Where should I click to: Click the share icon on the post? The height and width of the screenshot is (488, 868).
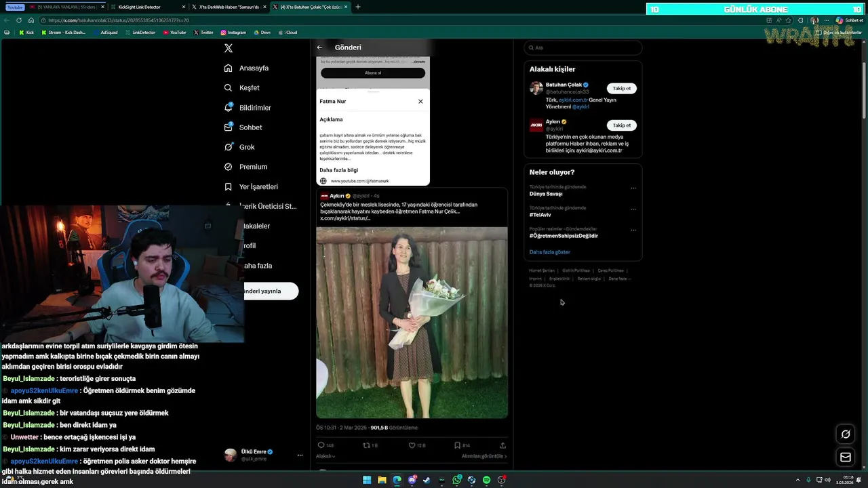502,445
